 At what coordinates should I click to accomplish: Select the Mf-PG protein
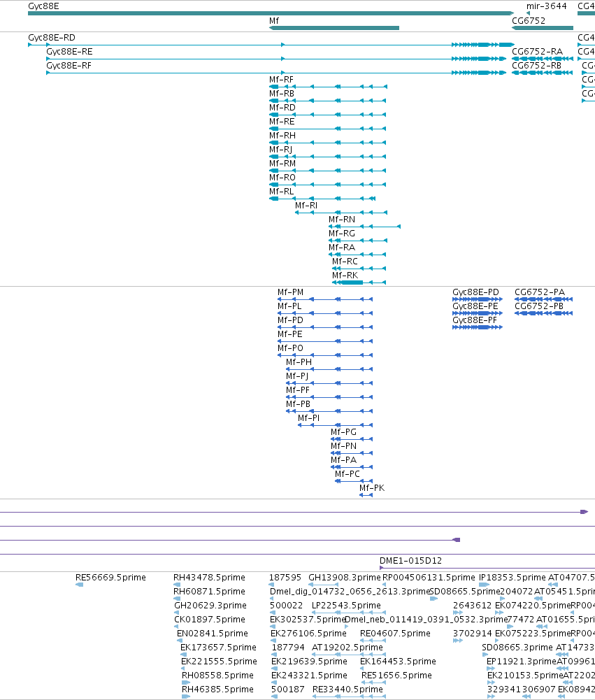[x=352, y=439]
